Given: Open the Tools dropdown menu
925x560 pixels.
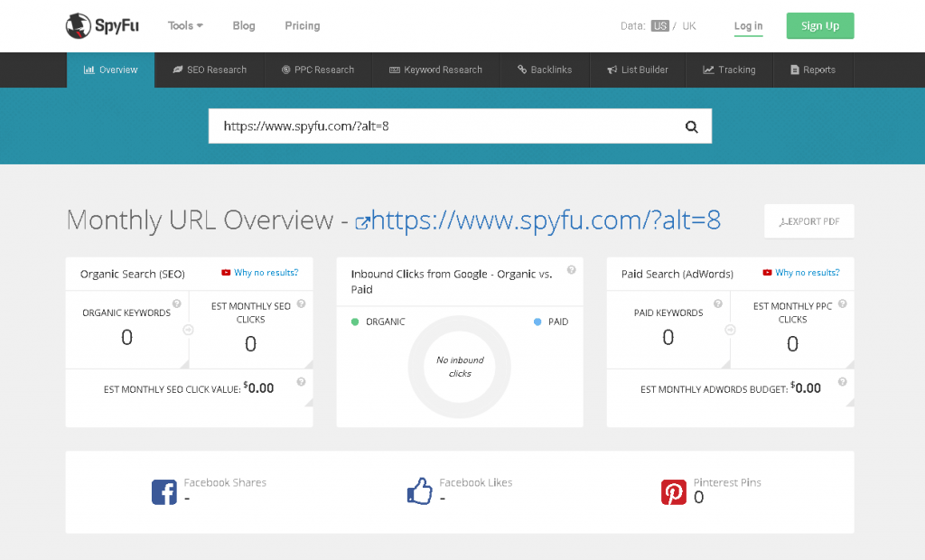Looking at the screenshot, I should point(185,26).
